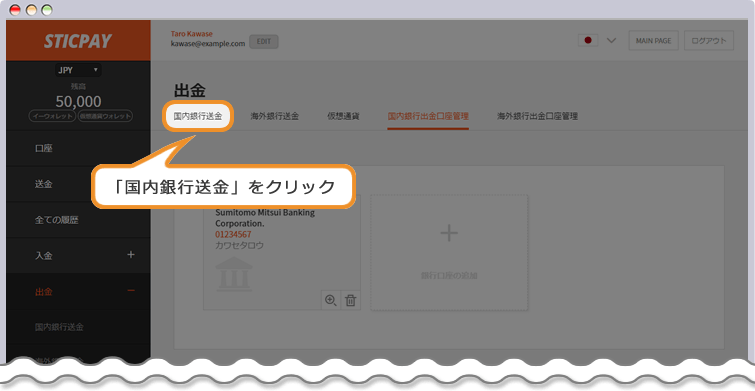The height and width of the screenshot is (391, 755).
Task: View account details with magnifier icon
Action: (331, 300)
